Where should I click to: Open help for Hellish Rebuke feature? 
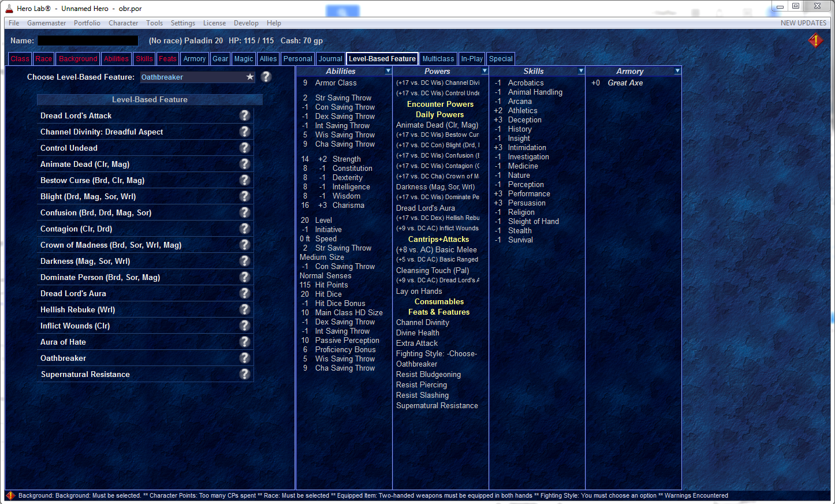245,309
